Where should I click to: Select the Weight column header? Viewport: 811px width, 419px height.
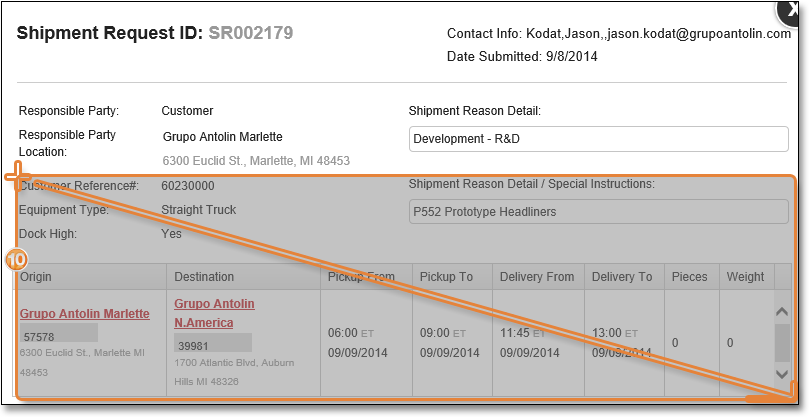745,277
